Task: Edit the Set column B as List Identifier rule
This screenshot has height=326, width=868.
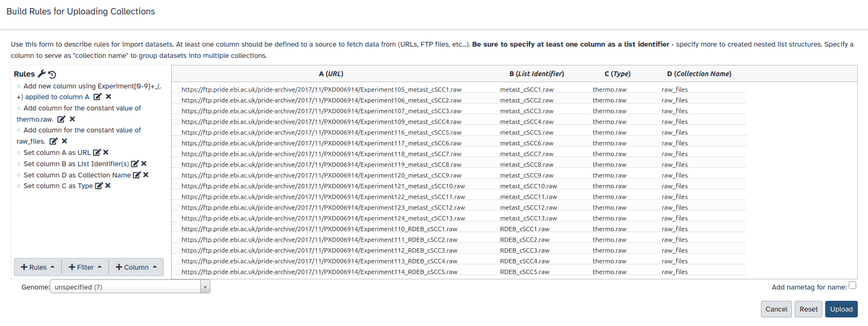Action: click(x=135, y=164)
